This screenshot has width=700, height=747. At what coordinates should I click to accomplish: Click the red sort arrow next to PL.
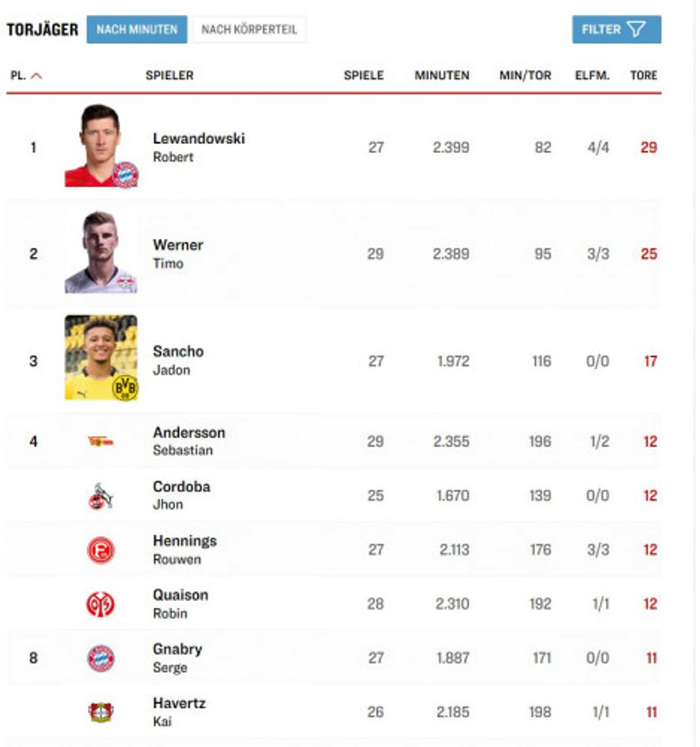(36, 76)
